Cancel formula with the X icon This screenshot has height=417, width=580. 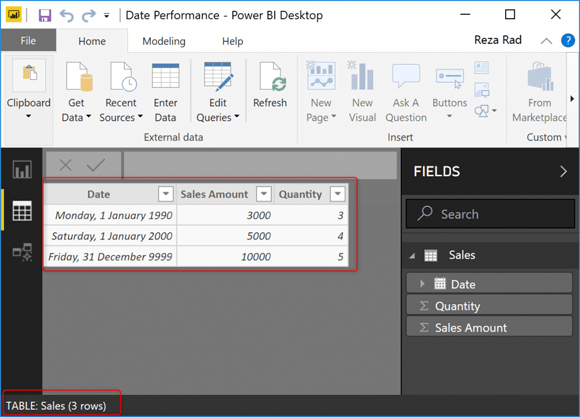[65, 165]
